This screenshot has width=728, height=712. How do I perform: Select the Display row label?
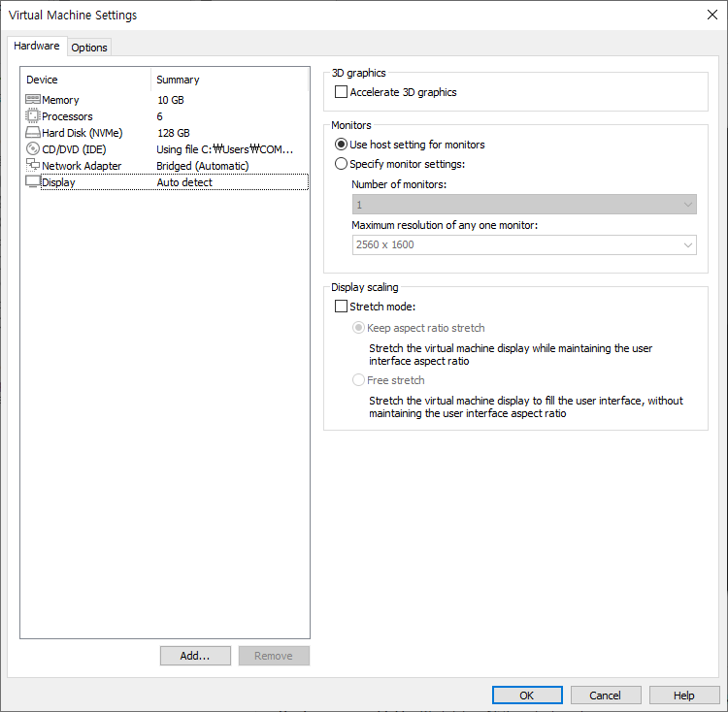point(58,182)
